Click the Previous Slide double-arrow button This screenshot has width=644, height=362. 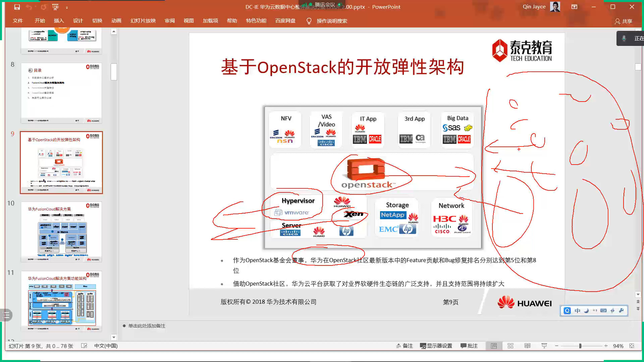pyautogui.click(x=638, y=301)
